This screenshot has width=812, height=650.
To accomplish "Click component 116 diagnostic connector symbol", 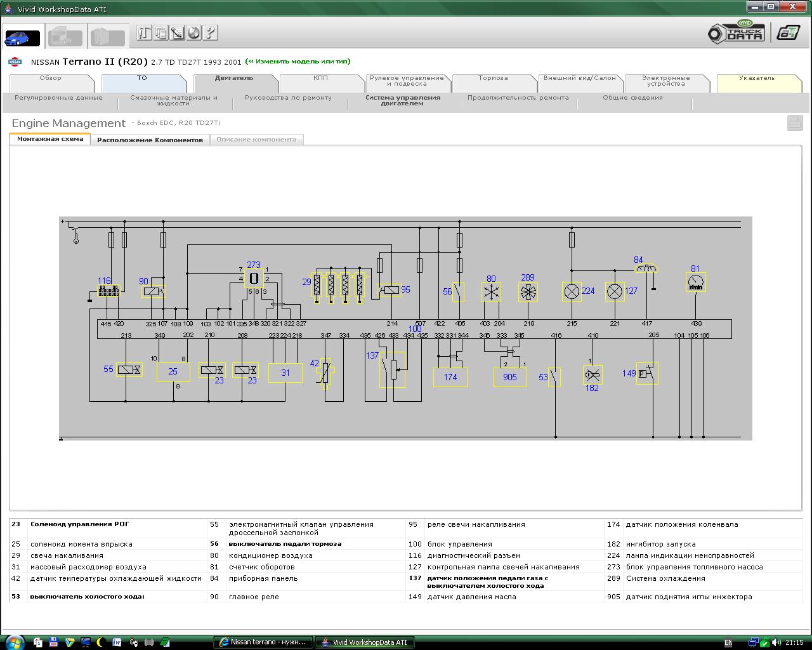I will pos(108,291).
